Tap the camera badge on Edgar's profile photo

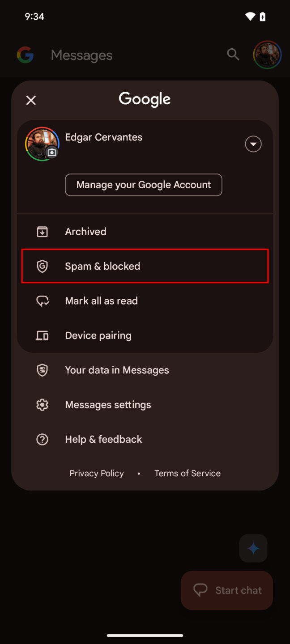(52, 153)
